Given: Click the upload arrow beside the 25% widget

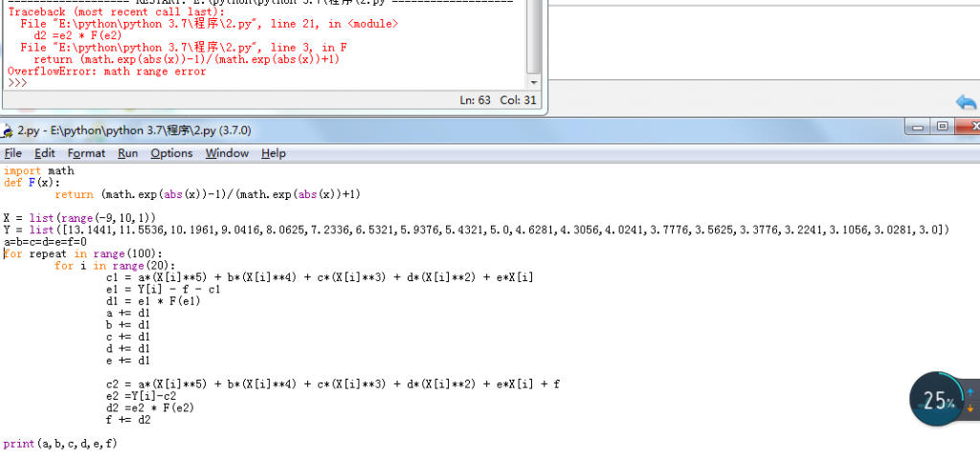Looking at the screenshot, I should coord(971,393).
